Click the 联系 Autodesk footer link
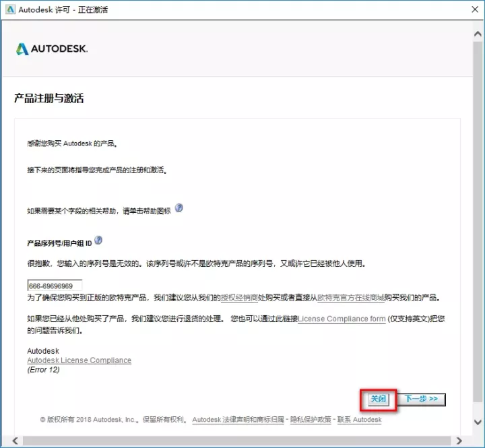Image resolution: width=485 pixels, height=448 pixels. pos(359,420)
